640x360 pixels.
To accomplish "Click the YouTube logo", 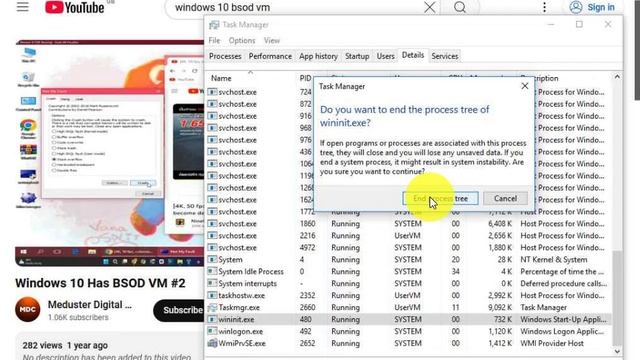I will pyautogui.click(x=75, y=7).
